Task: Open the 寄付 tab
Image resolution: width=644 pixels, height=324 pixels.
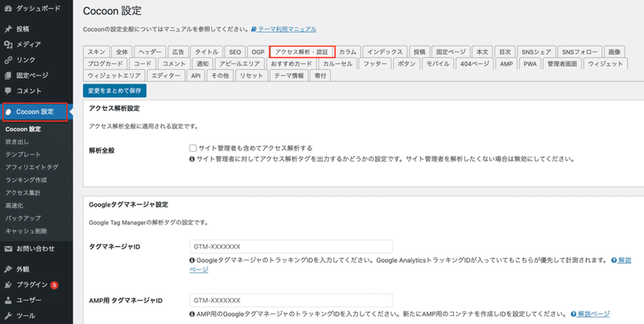Action: pos(320,76)
